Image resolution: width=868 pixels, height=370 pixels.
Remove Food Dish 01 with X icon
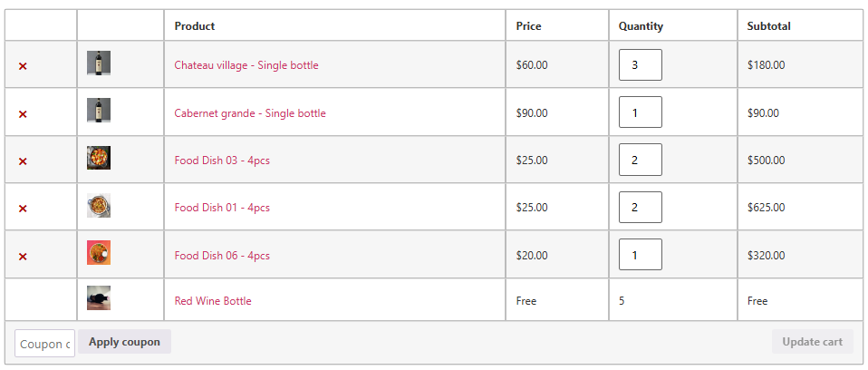tap(23, 209)
